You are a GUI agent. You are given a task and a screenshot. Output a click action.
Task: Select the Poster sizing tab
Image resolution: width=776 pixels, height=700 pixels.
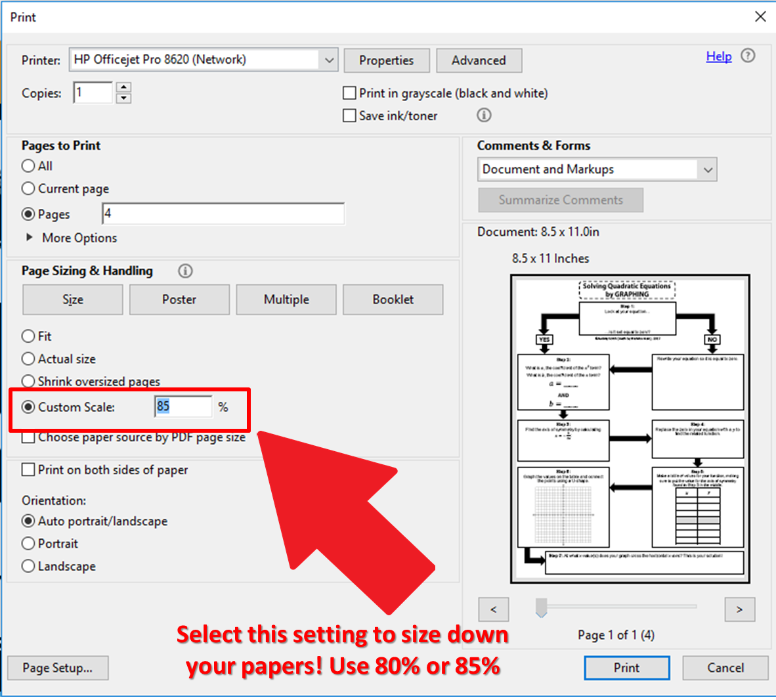click(x=179, y=299)
